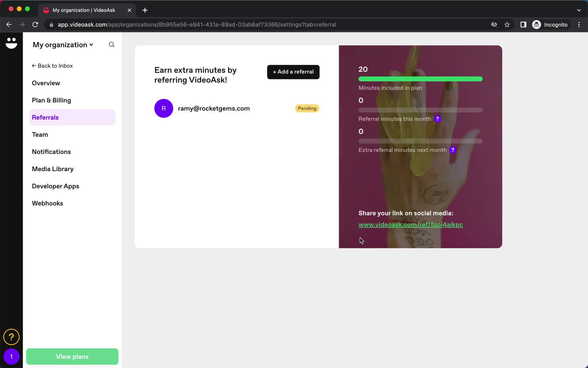
Task: Click the referral progress bar
Action: point(420,110)
